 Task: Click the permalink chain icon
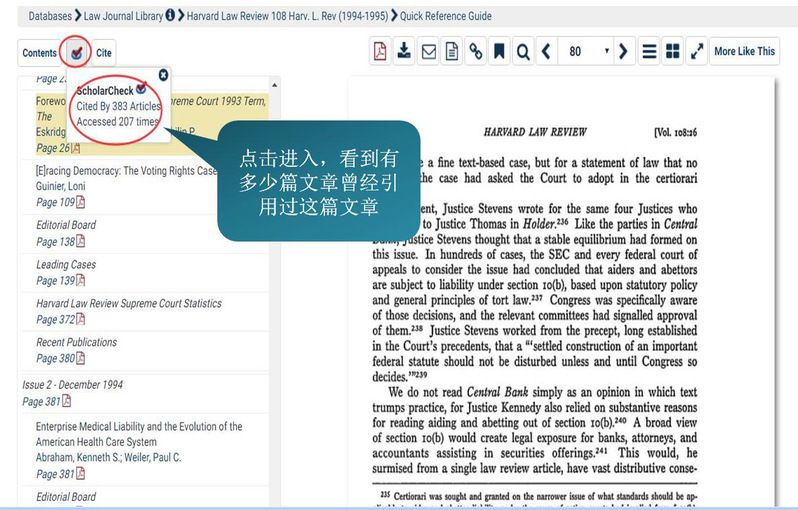click(476, 52)
